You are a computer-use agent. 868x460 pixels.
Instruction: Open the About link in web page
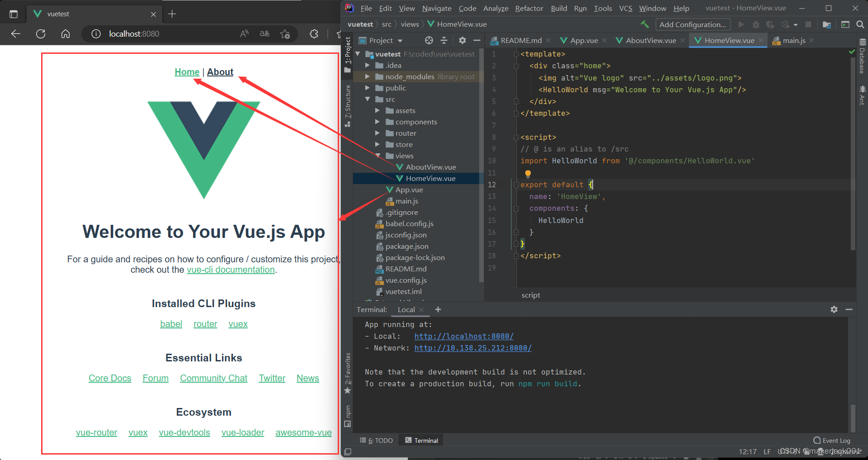(220, 72)
